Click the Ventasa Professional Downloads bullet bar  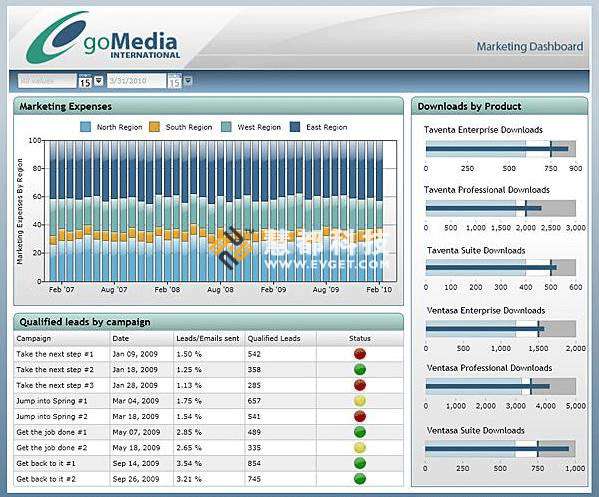click(501, 386)
